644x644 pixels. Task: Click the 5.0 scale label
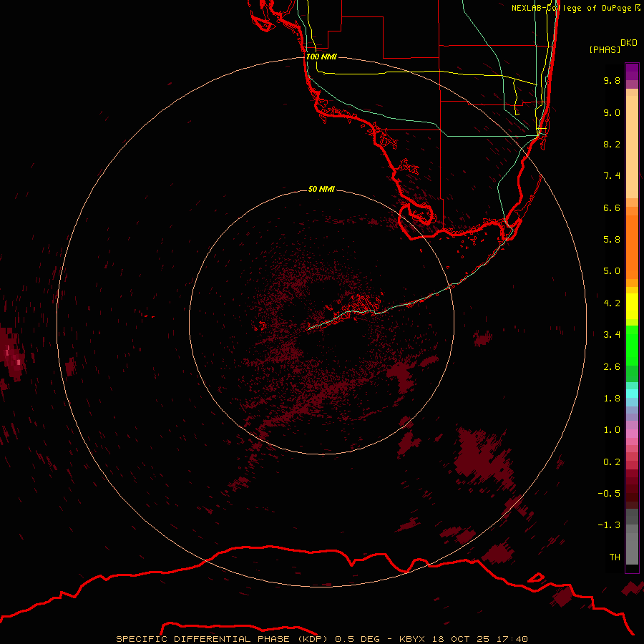point(612,271)
